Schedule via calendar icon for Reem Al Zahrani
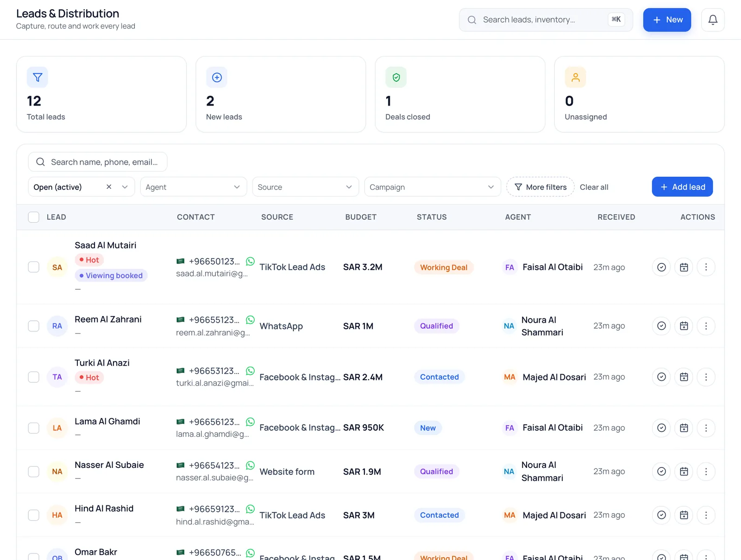 tap(684, 326)
